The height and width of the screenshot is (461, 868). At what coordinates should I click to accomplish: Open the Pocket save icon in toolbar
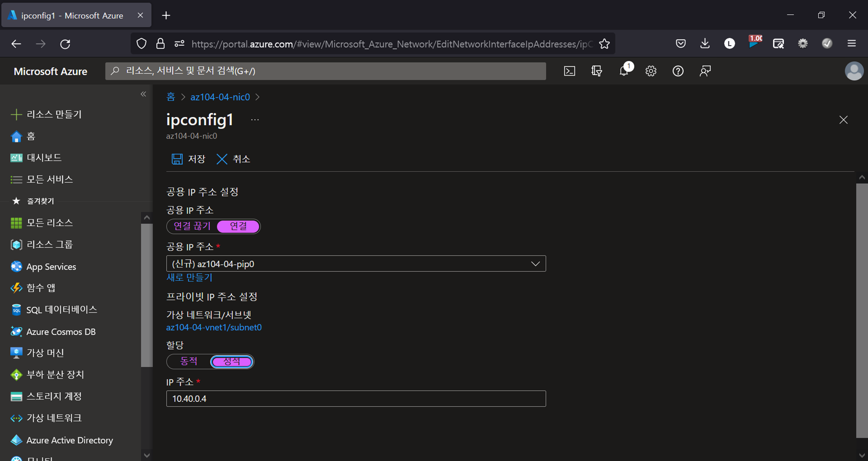click(x=681, y=43)
